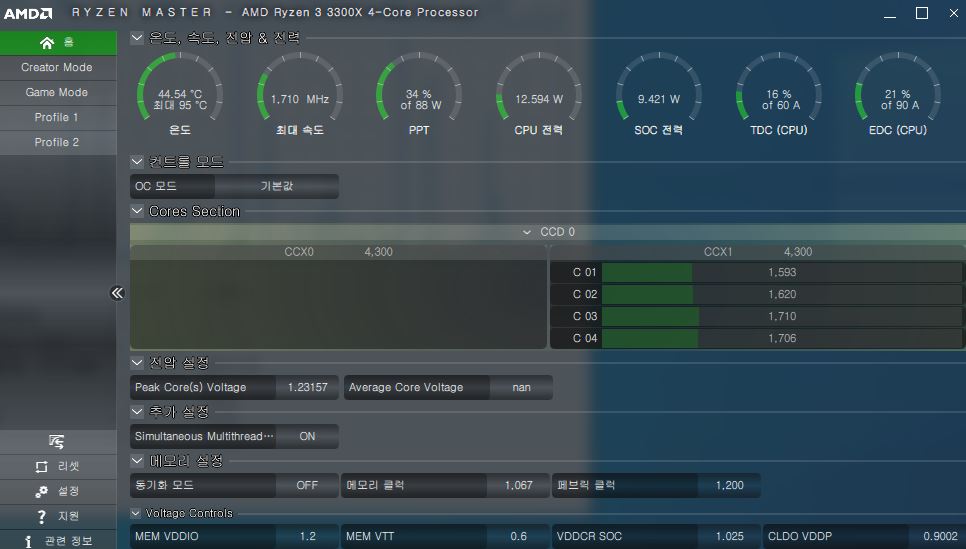This screenshot has width=966, height=549.
Task: Collapse the Cores Section chevron
Action: click(137, 211)
